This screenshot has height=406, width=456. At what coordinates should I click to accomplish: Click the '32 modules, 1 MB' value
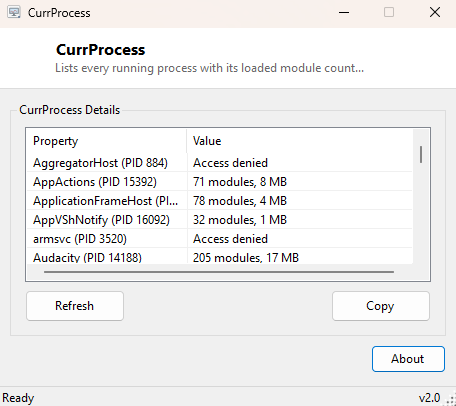(240, 220)
